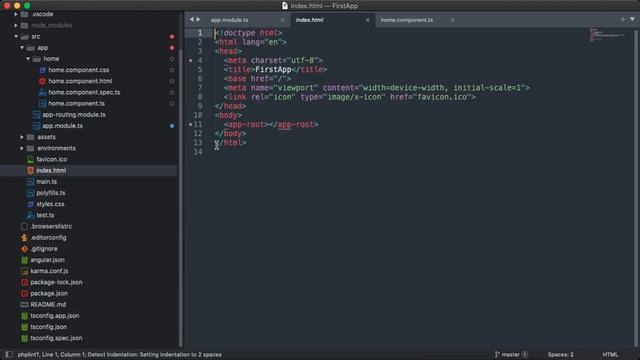Open the master git branch indicator
The image size is (640, 360).
(511, 355)
